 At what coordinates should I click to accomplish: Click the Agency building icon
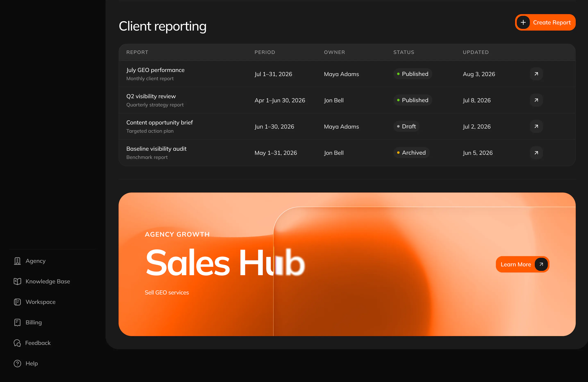click(x=17, y=261)
